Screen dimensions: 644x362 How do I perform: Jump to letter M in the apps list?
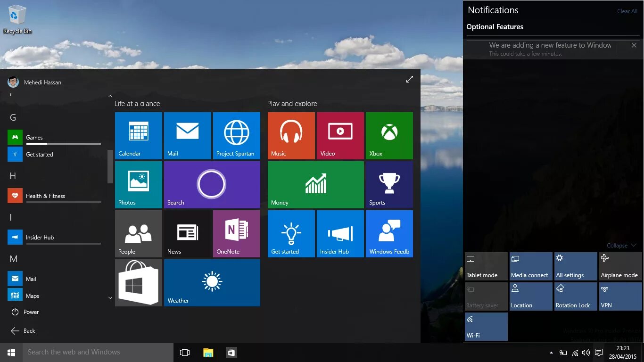pos(14,259)
